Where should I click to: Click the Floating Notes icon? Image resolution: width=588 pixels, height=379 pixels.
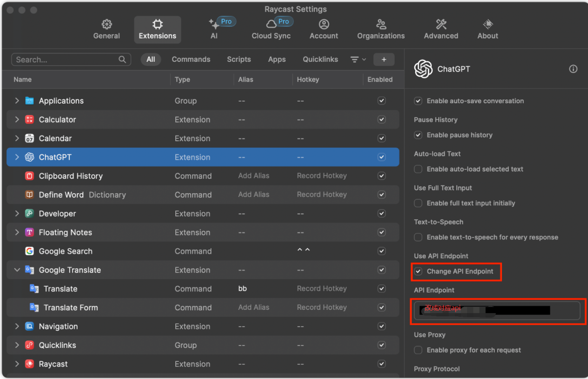(x=30, y=232)
